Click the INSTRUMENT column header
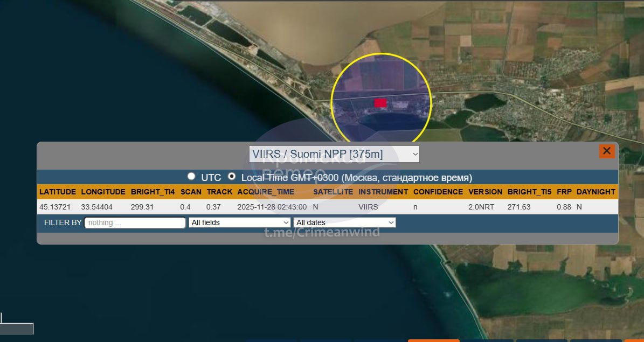644x342 pixels. (383, 192)
